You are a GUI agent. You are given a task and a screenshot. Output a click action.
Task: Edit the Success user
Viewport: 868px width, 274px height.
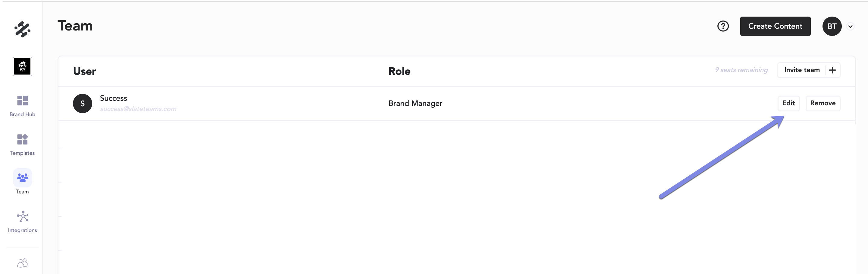point(788,103)
